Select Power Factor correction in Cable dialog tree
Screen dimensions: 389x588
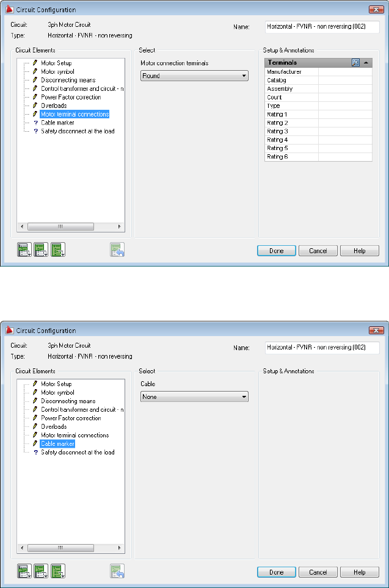71,418
